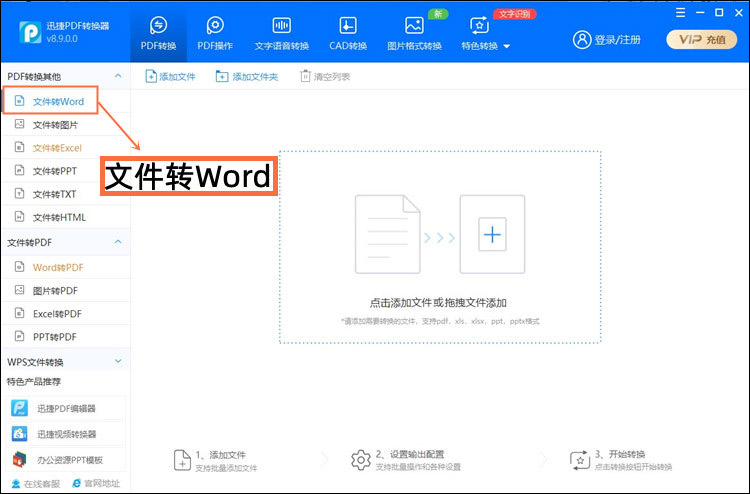Open 办公资源PPT模板 product recommendation
750x494 pixels.
pyautogui.click(x=66, y=460)
